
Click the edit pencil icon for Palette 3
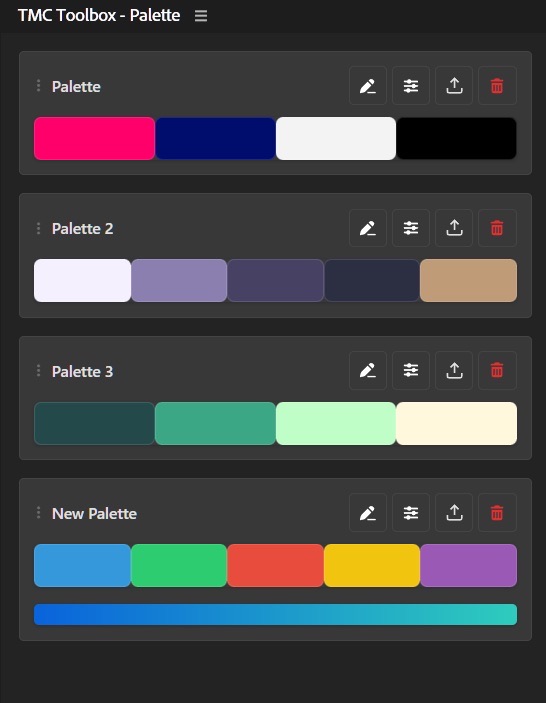tap(368, 370)
